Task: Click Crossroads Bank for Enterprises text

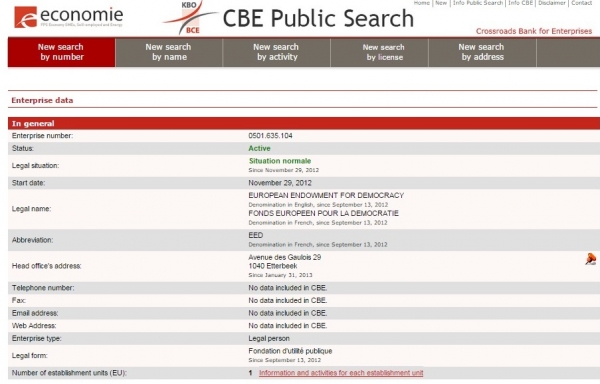Action: [x=534, y=31]
